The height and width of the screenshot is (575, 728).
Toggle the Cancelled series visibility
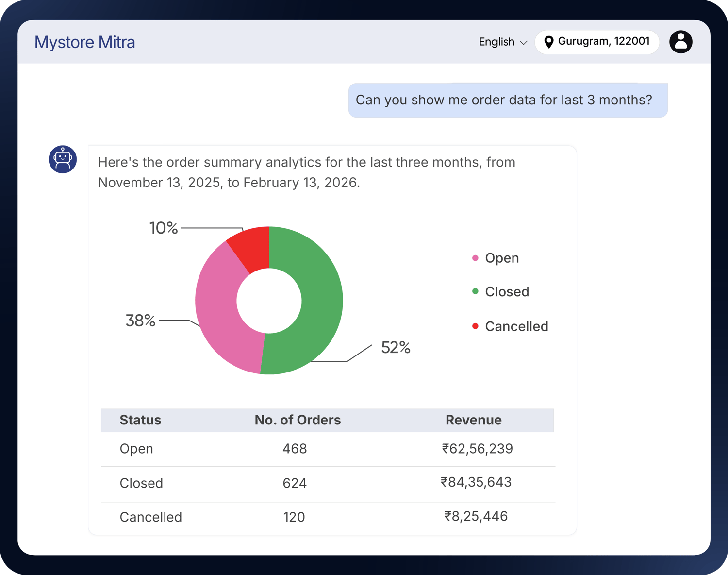point(516,326)
